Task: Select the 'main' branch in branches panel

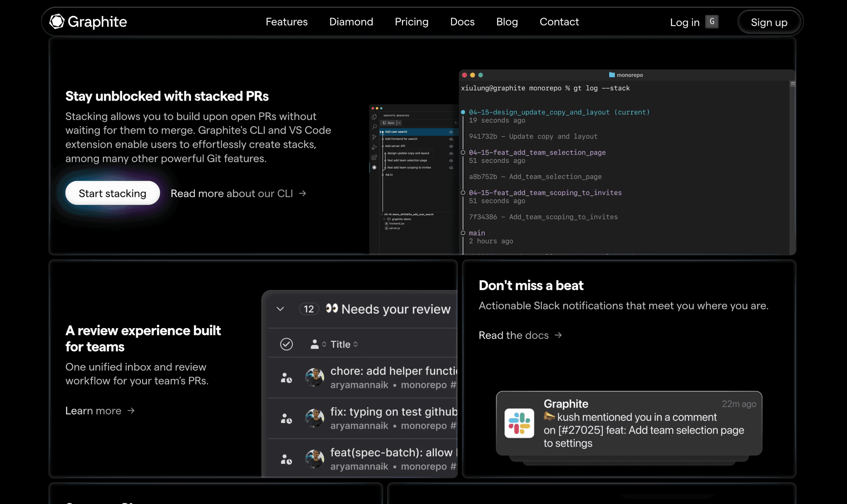Action: coord(389,175)
